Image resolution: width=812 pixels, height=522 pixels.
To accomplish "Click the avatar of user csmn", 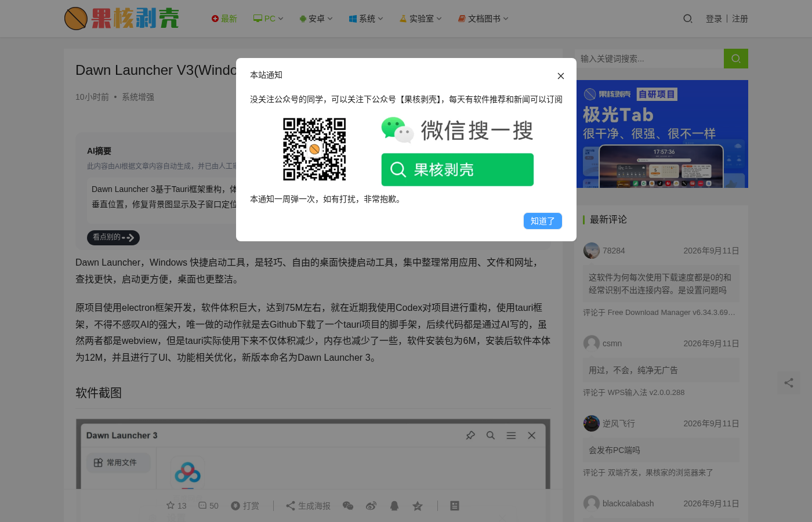I will coord(592,343).
